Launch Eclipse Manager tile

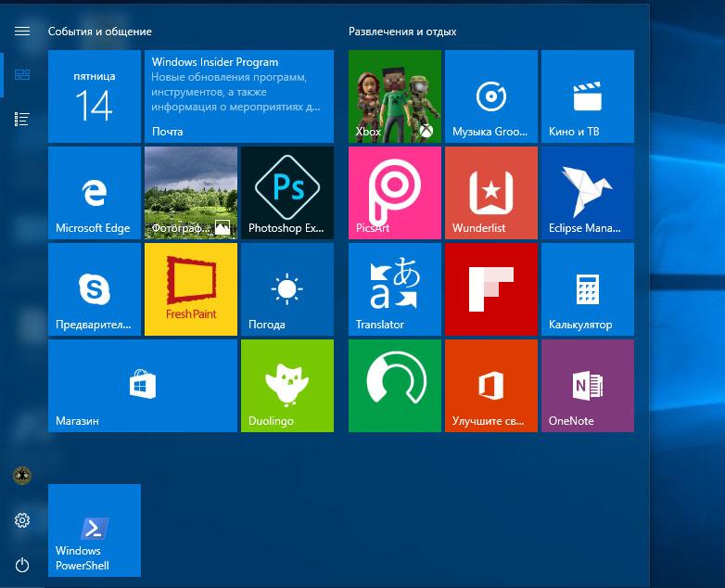point(588,193)
